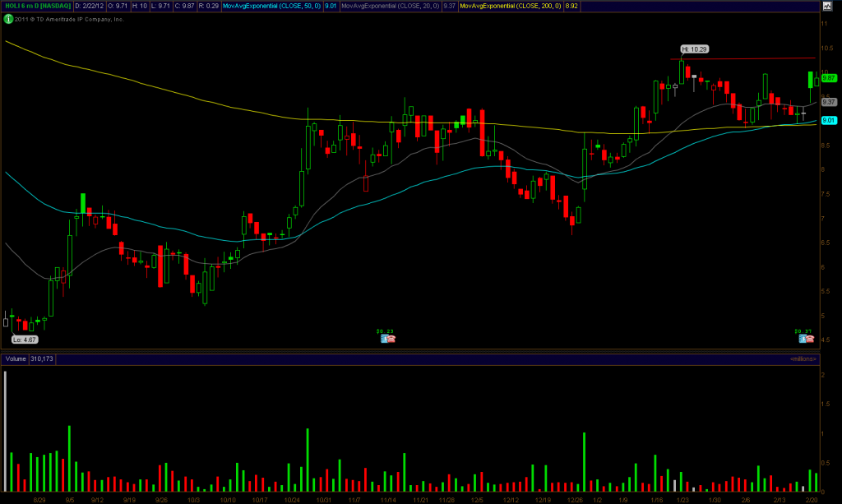
Task: Click the earnings icon under the $0.37 label
Action: [803, 339]
